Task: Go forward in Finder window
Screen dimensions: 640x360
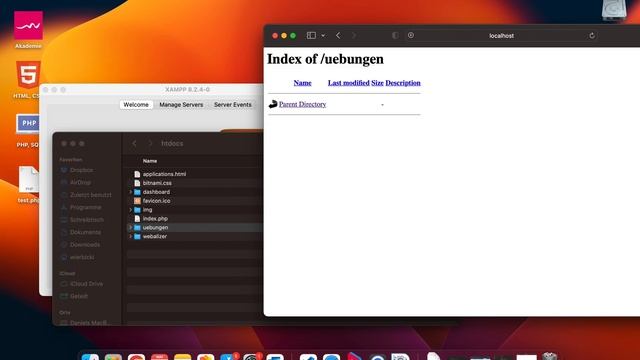Action: click(x=150, y=143)
